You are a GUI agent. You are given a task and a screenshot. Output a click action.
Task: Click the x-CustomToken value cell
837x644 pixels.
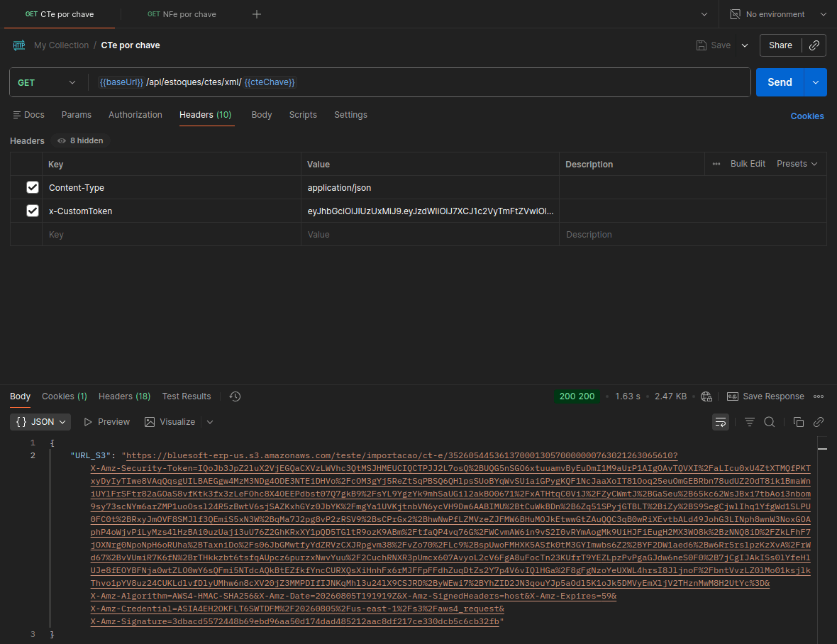430,211
